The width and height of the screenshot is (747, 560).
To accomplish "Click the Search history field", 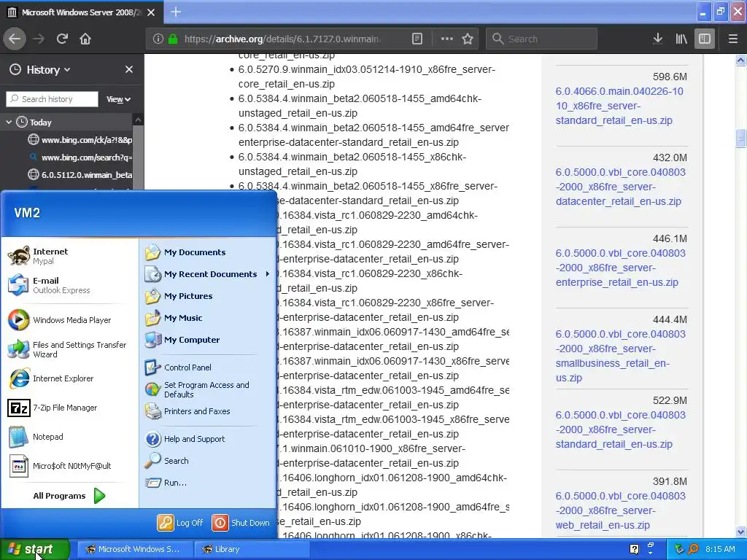I will pyautogui.click(x=52, y=99).
